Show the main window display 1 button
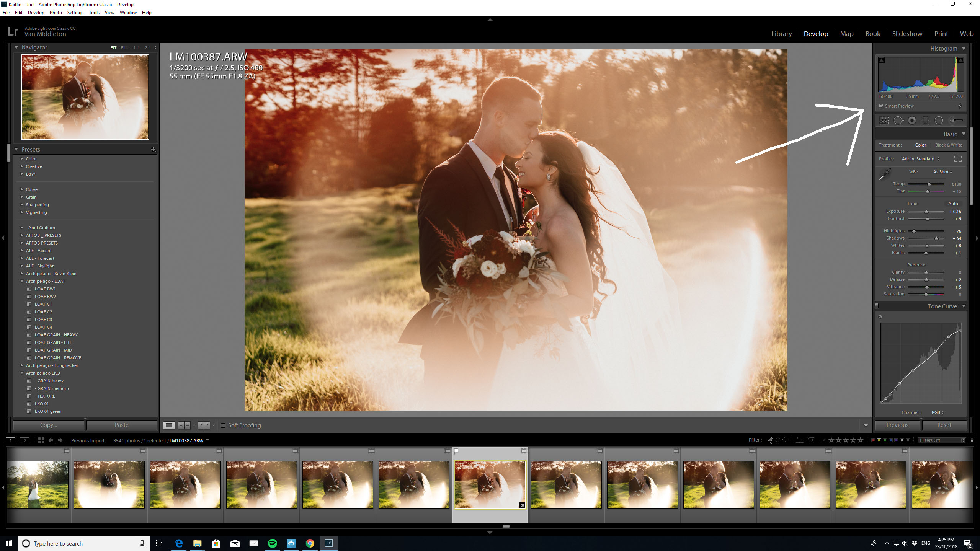This screenshot has height=551, width=980. point(11,440)
